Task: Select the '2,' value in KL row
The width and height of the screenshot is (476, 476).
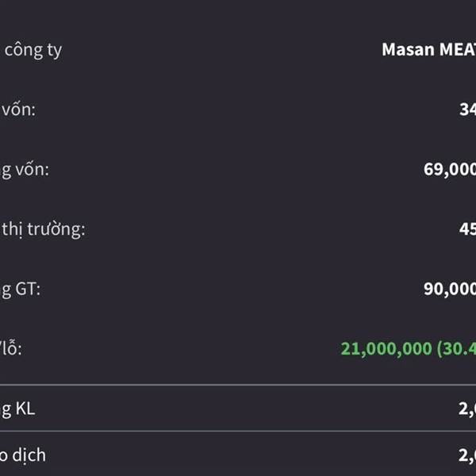Action: (x=467, y=409)
